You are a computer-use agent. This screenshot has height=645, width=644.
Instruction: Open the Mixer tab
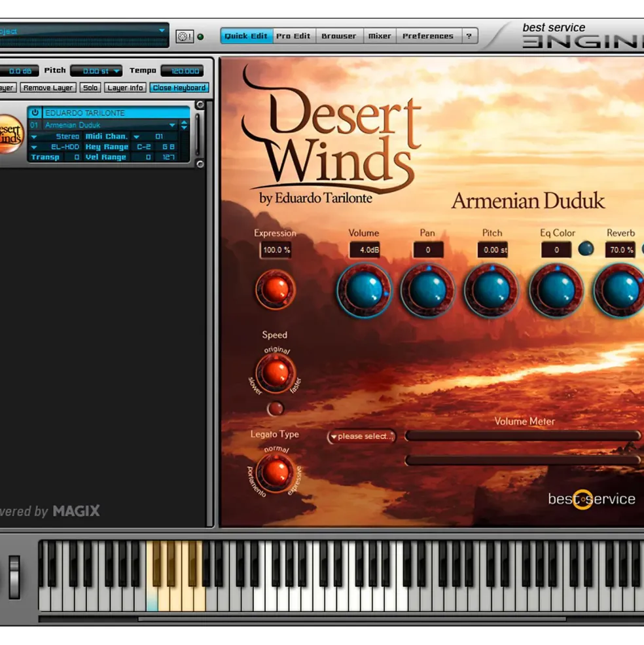click(380, 36)
